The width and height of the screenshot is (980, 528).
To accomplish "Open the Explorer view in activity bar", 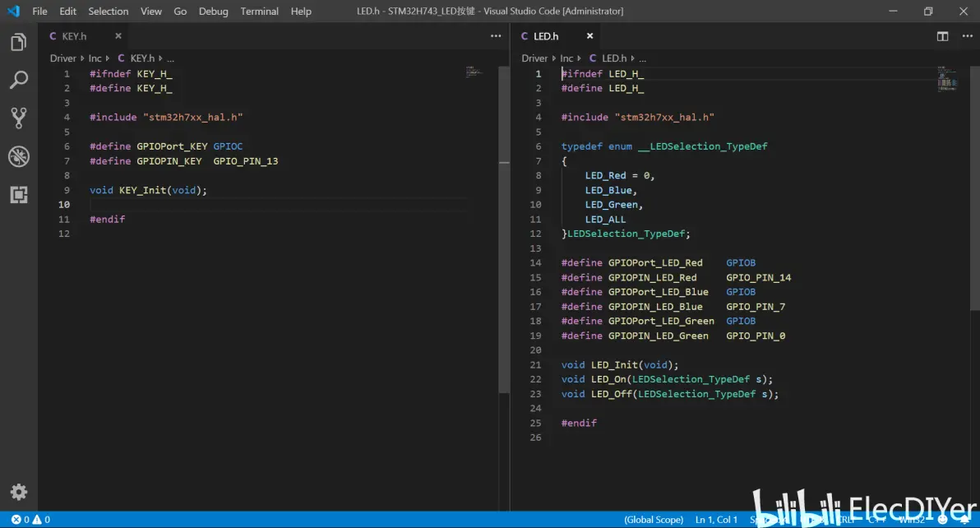I will tap(18, 43).
